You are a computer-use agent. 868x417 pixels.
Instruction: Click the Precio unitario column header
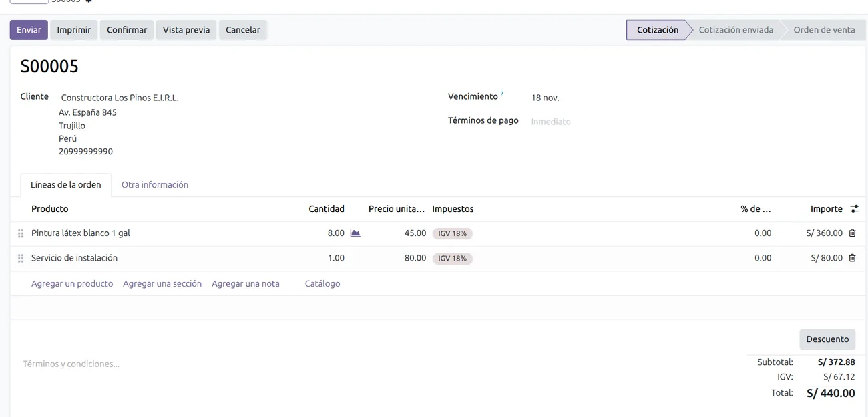coord(397,209)
